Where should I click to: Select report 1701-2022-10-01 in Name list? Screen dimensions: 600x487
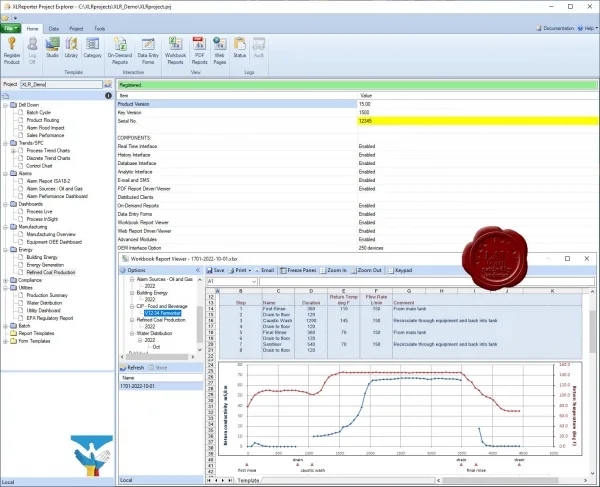tap(161, 386)
